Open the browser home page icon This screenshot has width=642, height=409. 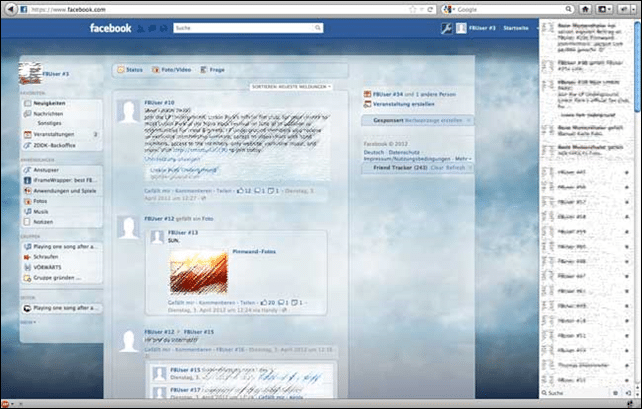585,9
